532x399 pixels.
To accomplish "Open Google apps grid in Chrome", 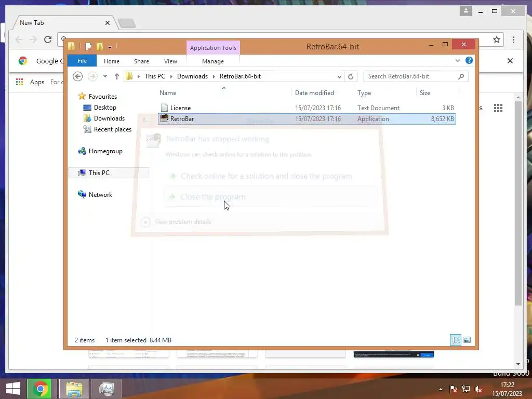I will tap(498, 108).
